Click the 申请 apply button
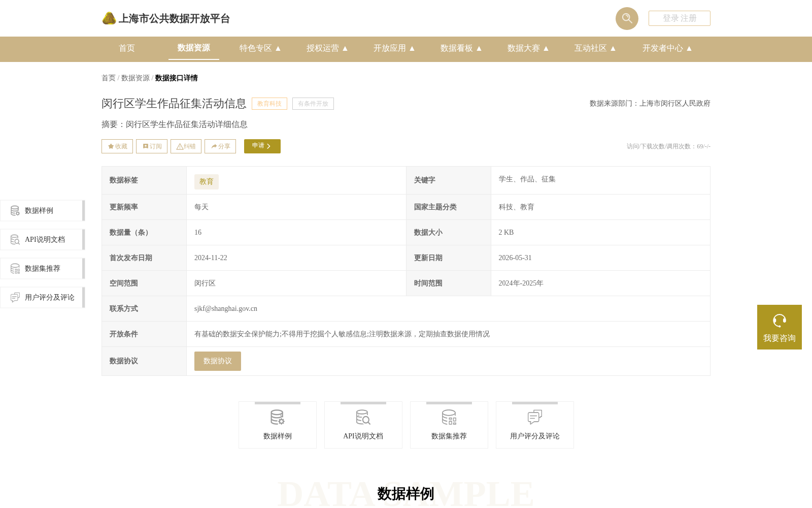The width and height of the screenshot is (812, 508). pos(262,146)
